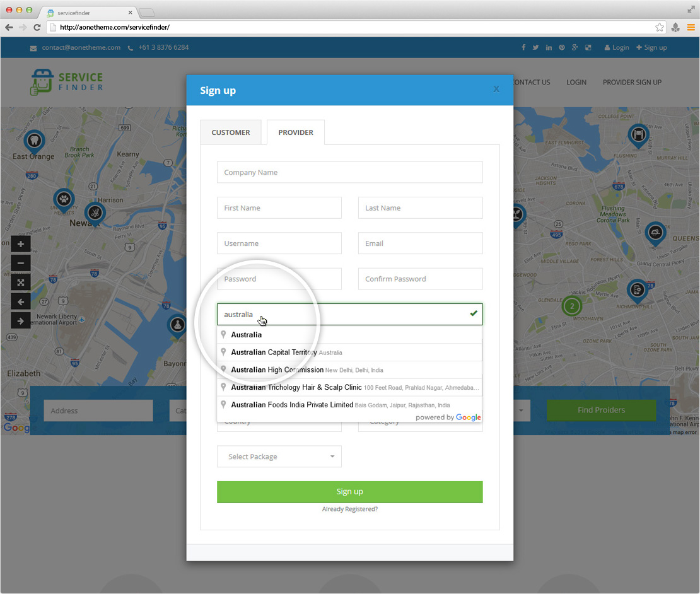The image size is (700, 594).
Task: Click the Already Registered? link
Action: (349, 509)
